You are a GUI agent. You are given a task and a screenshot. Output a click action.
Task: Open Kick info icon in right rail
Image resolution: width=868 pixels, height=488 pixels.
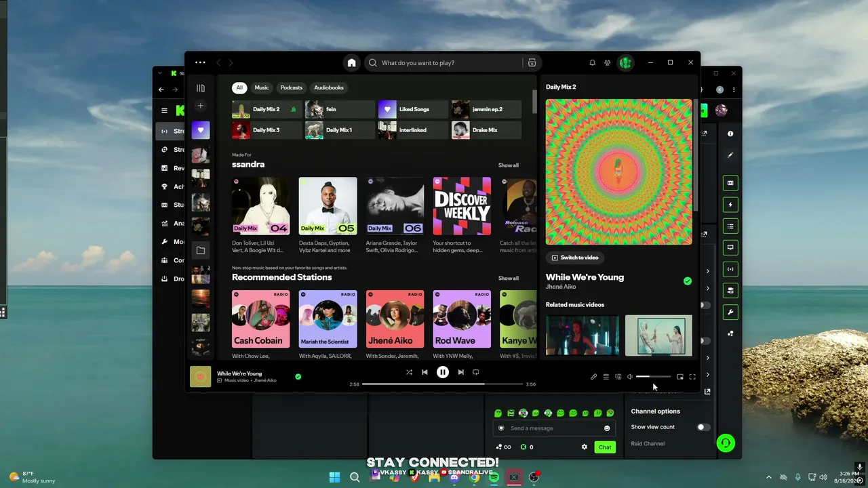730,134
